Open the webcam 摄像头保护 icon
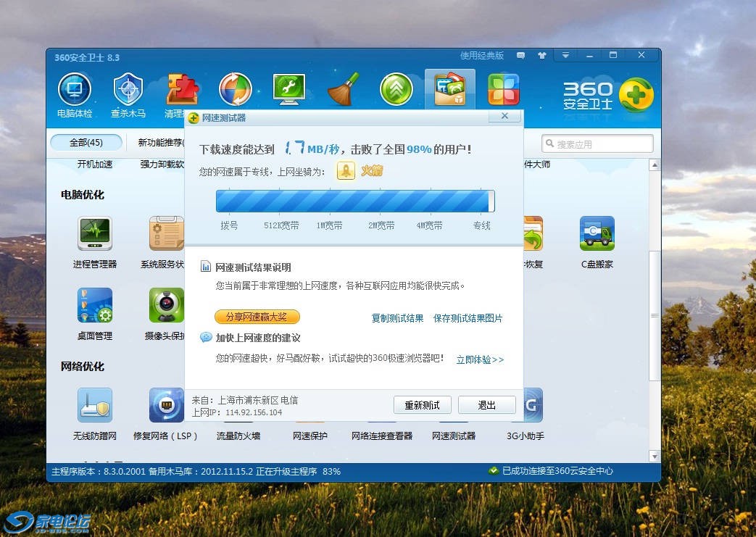756x537 pixels. 167,305
